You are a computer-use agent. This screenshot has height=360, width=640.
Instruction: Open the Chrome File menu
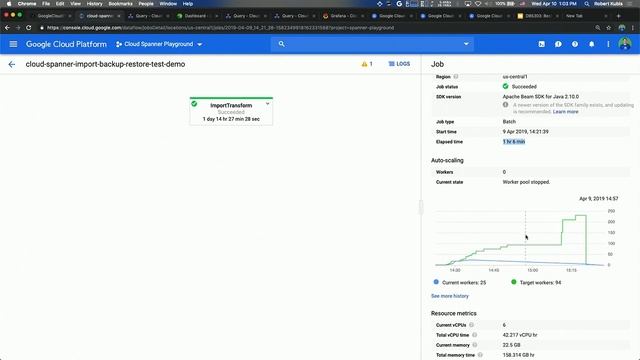(x=46, y=4)
